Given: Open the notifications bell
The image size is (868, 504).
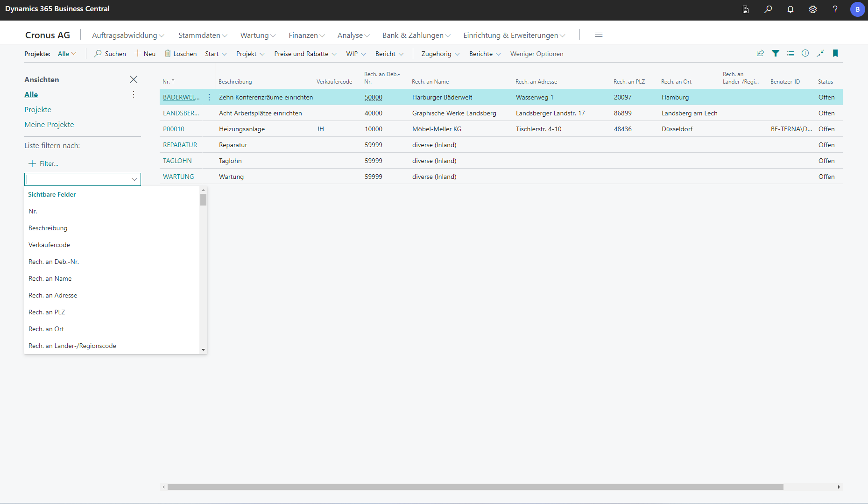Looking at the screenshot, I should tap(790, 9).
